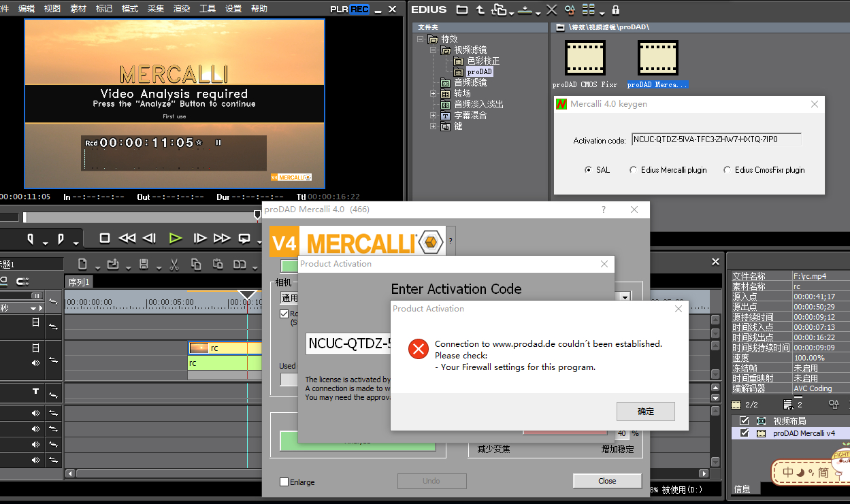Click the scissors cut icon

pos(174,264)
